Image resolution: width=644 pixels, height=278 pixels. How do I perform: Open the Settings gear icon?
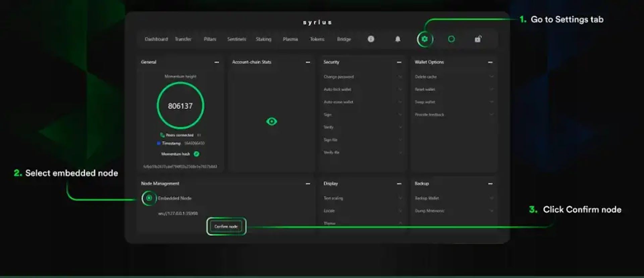click(425, 39)
